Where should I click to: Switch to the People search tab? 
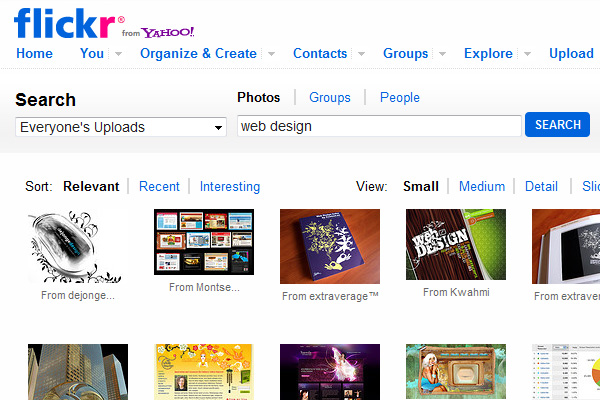(400, 98)
